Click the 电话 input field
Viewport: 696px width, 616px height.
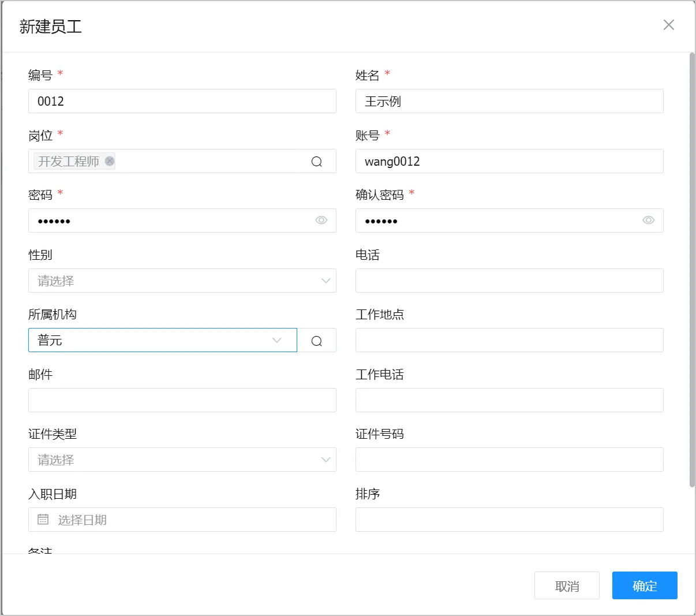(508, 281)
